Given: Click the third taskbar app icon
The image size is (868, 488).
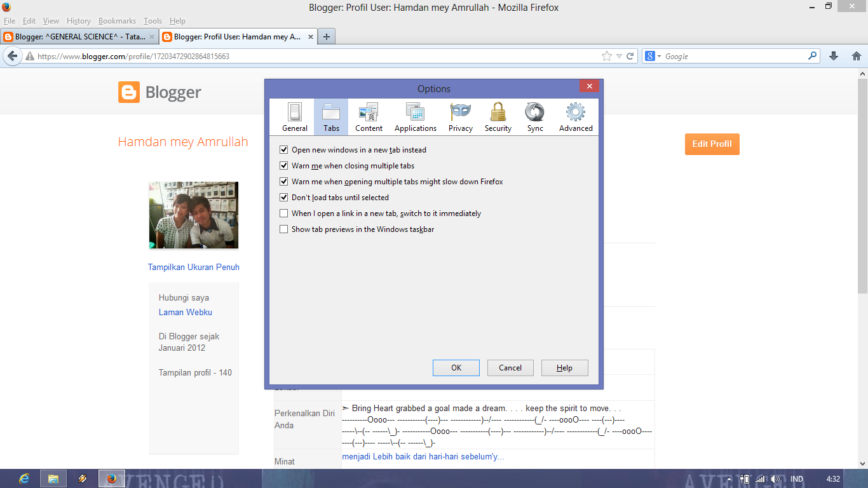Looking at the screenshot, I should 83,478.
